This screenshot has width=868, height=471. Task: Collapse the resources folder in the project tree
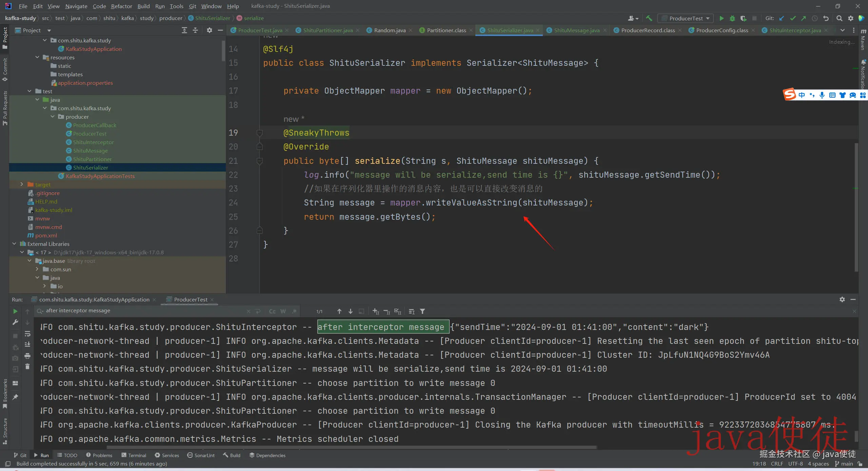(x=37, y=57)
